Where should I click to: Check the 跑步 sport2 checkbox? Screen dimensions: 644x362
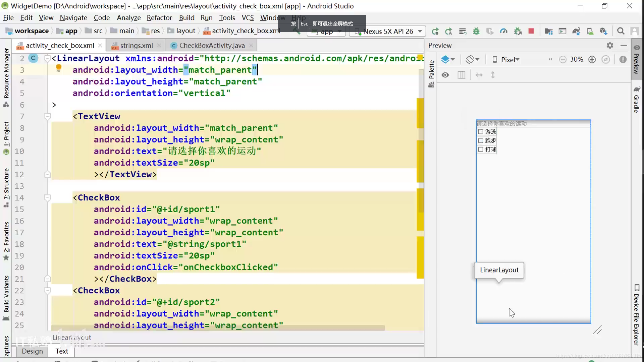pyautogui.click(x=480, y=140)
